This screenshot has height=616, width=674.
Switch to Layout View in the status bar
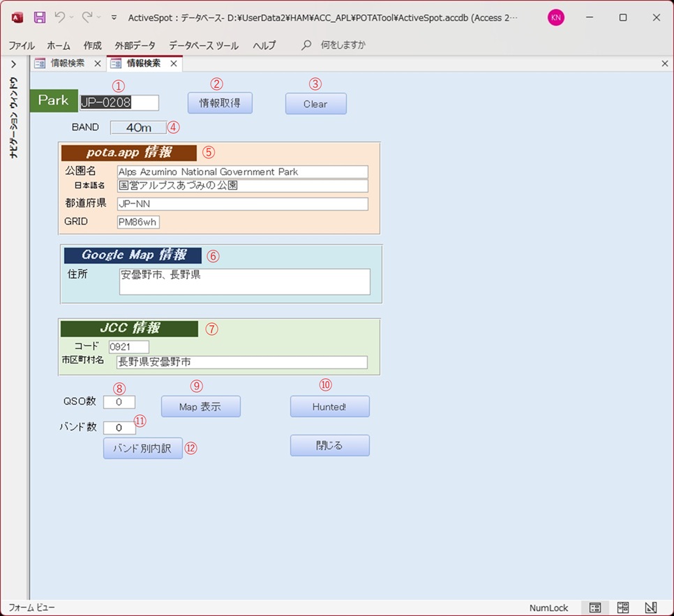tap(623, 608)
